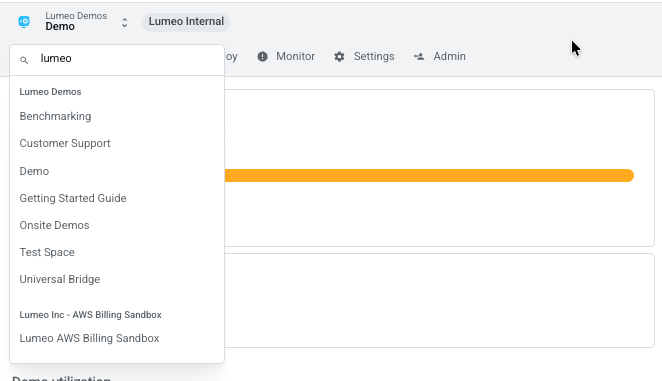The image size is (662, 381).
Task: Select Lumeo AWS Billing Sandbox workspace
Action: 90,338
